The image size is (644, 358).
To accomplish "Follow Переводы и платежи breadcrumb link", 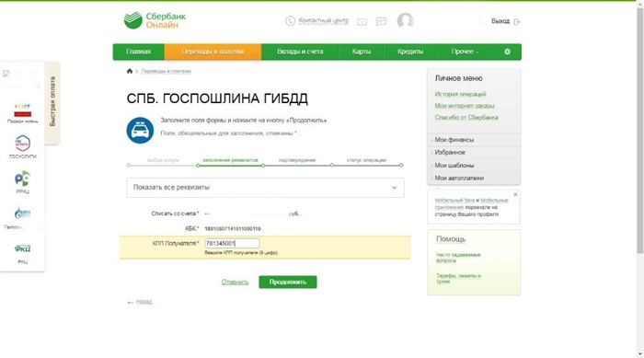I will click(x=166, y=71).
